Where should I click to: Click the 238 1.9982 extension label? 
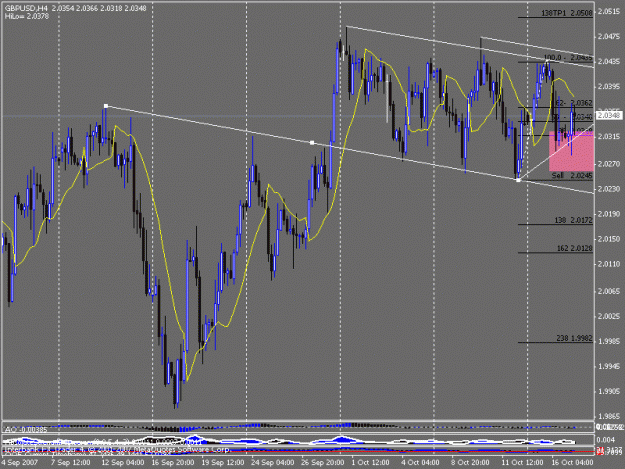pos(574,338)
